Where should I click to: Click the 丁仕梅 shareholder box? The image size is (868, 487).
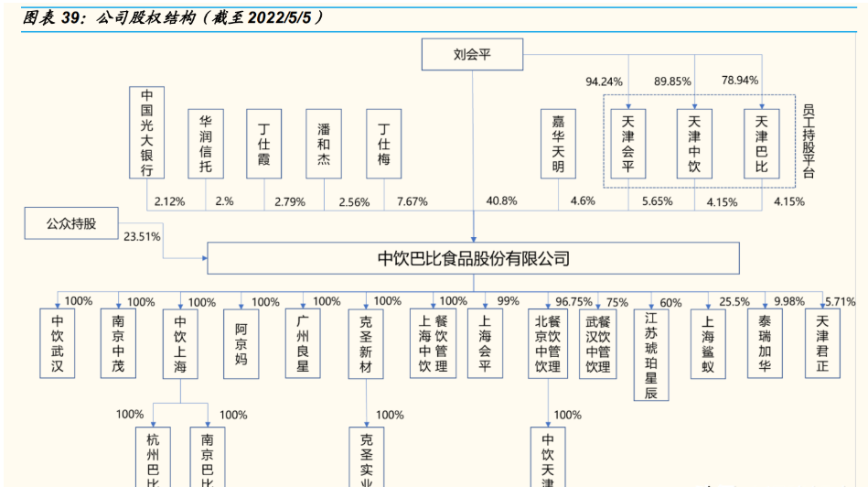point(383,144)
